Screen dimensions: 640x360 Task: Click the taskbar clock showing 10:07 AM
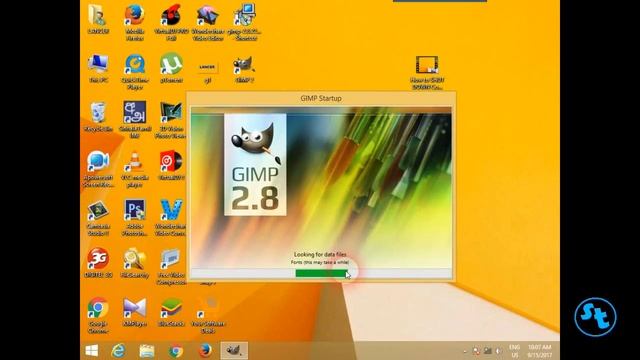point(539,351)
